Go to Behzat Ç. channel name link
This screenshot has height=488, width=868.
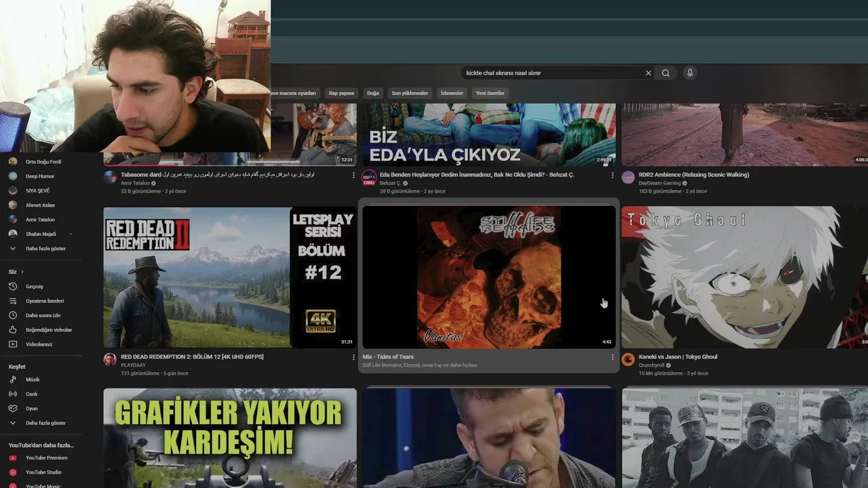[x=390, y=183]
